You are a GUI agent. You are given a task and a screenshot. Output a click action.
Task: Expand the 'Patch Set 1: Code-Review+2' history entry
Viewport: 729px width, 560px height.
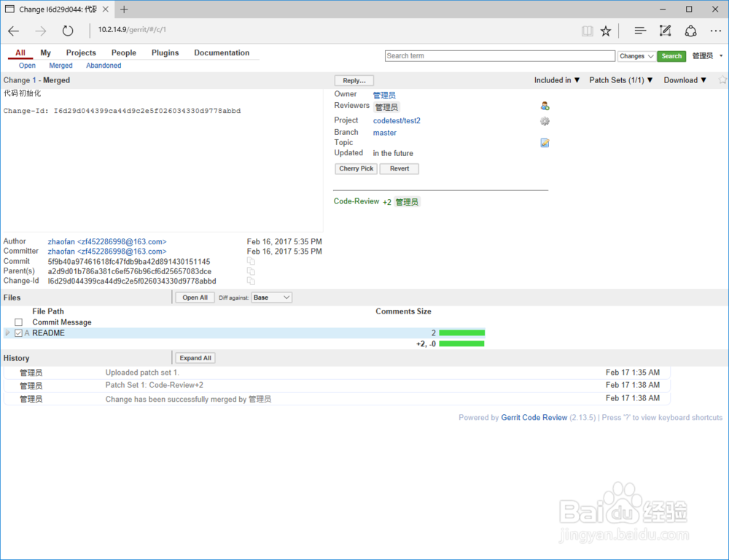pos(337,385)
